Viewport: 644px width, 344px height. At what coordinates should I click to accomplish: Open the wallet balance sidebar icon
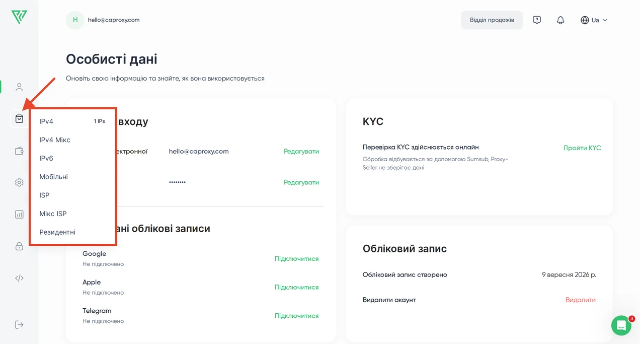point(19,151)
